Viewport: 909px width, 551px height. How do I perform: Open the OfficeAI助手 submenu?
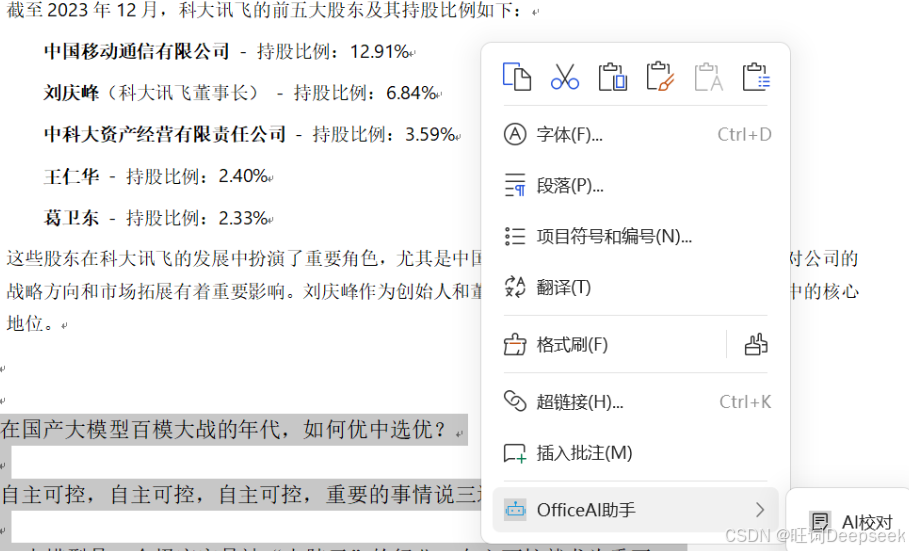coord(636,510)
